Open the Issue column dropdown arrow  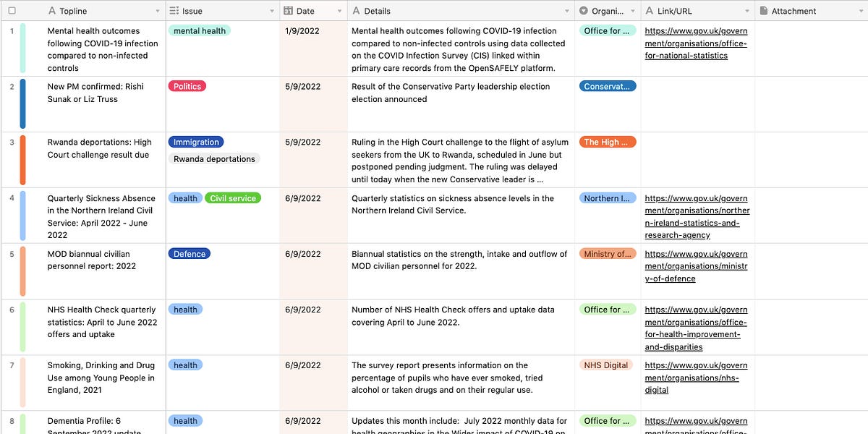click(272, 12)
